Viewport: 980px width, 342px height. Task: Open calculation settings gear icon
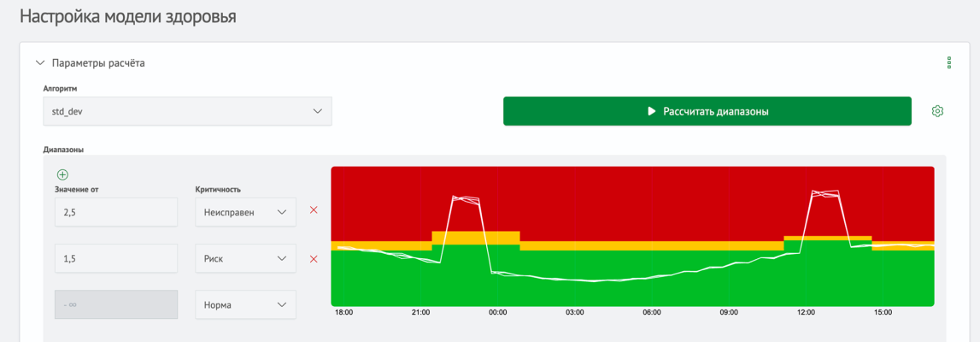pyautogui.click(x=937, y=111)
